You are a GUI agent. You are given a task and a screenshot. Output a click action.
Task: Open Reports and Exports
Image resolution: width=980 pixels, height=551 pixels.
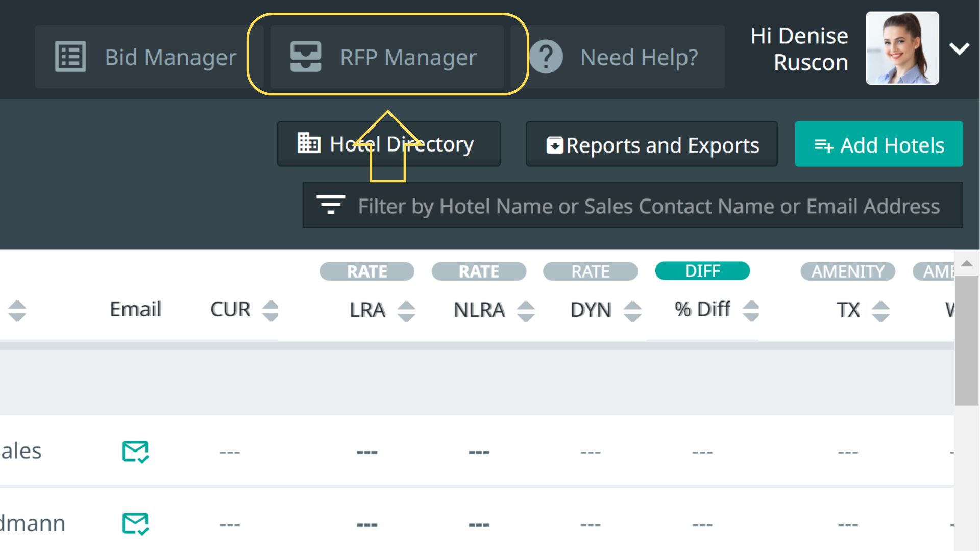[652, 145]
